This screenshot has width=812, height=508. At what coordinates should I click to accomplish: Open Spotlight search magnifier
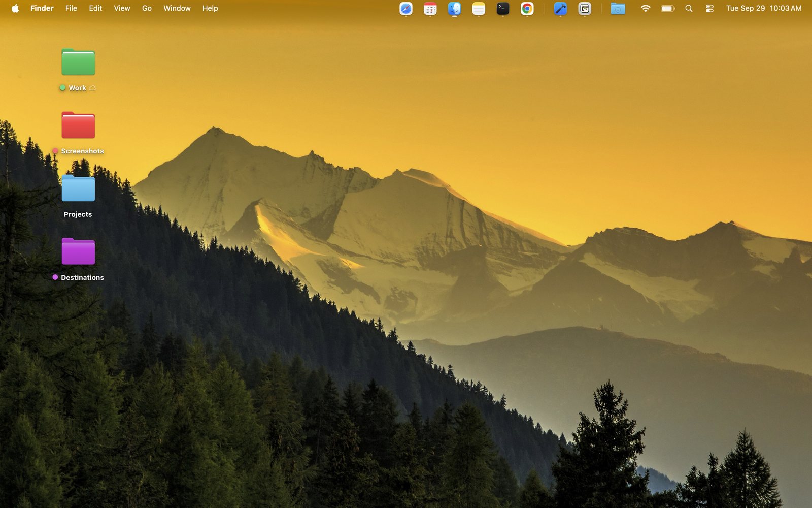coord(689,8)
